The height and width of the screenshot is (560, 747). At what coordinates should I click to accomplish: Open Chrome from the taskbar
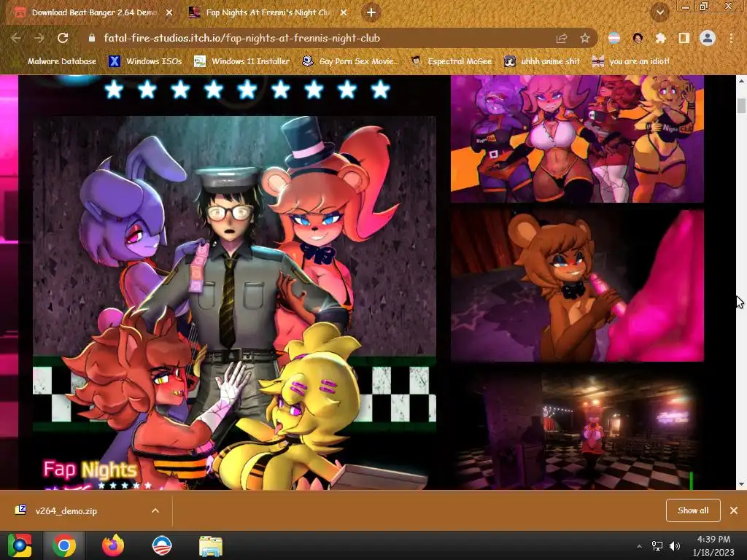(x=64, y=545)
